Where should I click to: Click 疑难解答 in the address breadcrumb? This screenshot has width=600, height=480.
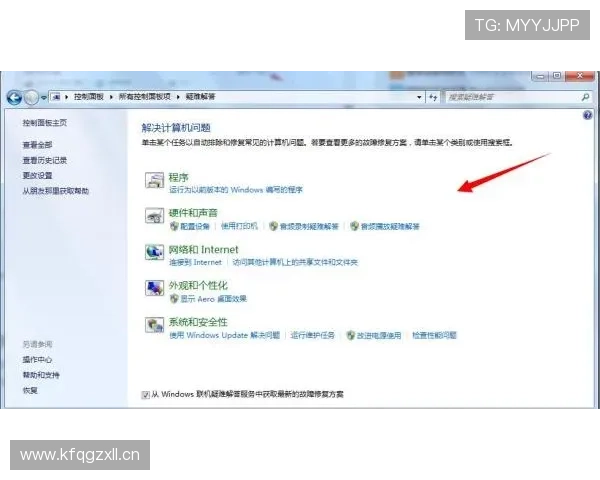[201, 97]
